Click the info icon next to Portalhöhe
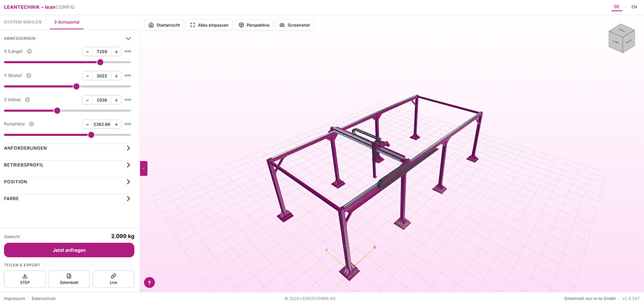 [x=31, y=123]
